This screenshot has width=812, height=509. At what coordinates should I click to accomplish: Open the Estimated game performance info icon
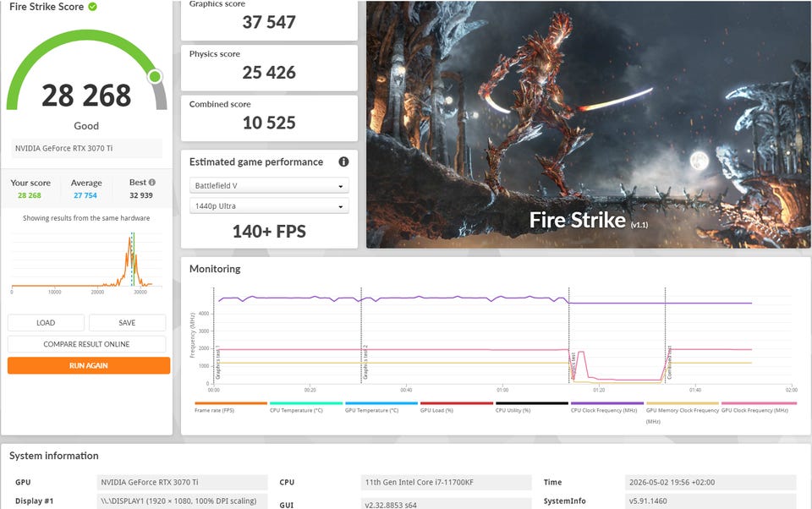click(343, 161)
